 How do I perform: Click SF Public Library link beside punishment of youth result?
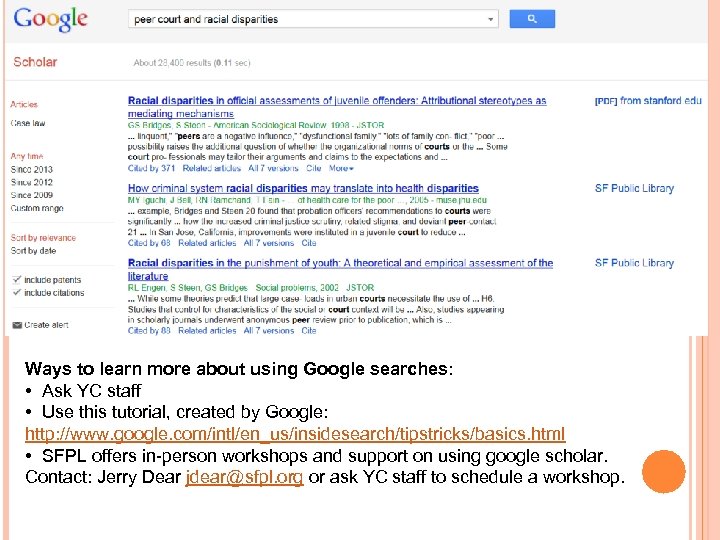[634, 263]
